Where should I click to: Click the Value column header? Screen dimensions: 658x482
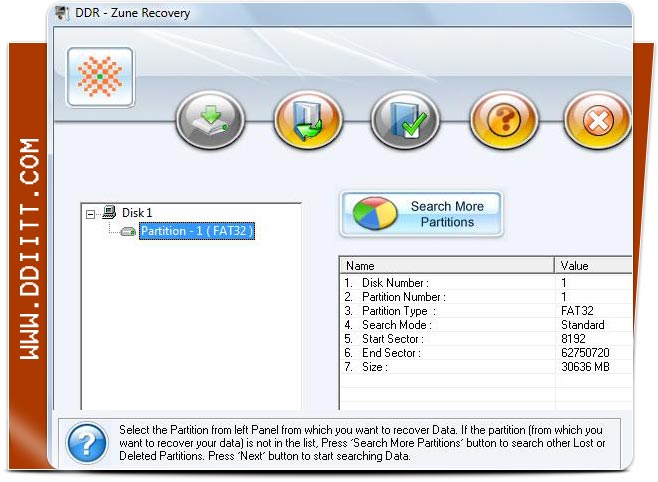(x=592, y=266)
